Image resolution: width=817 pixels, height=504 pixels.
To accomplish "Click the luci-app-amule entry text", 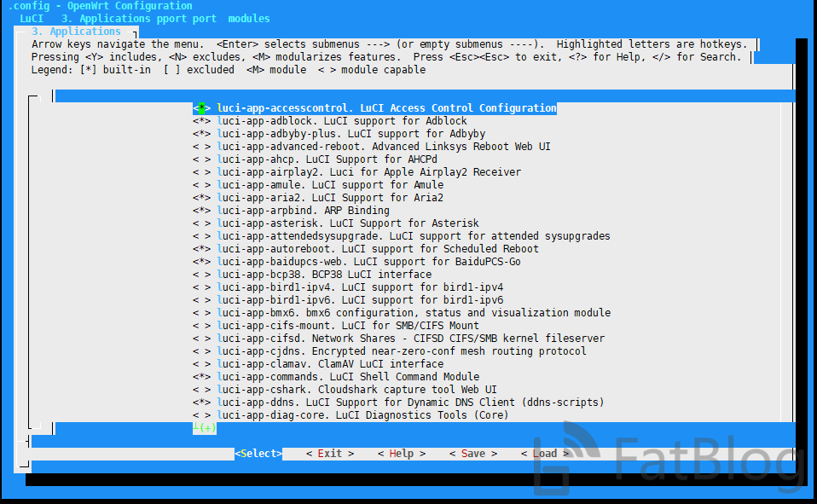I will 330,185.
